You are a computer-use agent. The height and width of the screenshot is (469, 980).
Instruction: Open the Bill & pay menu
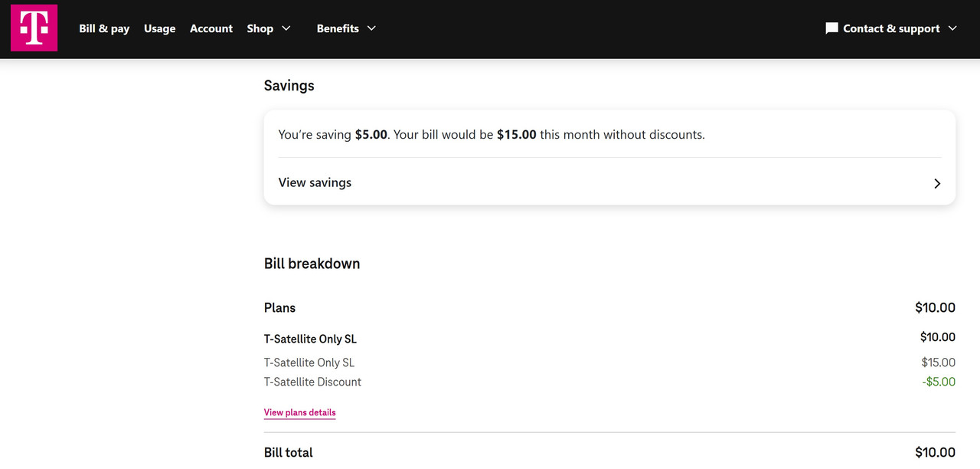coord(104,28)
